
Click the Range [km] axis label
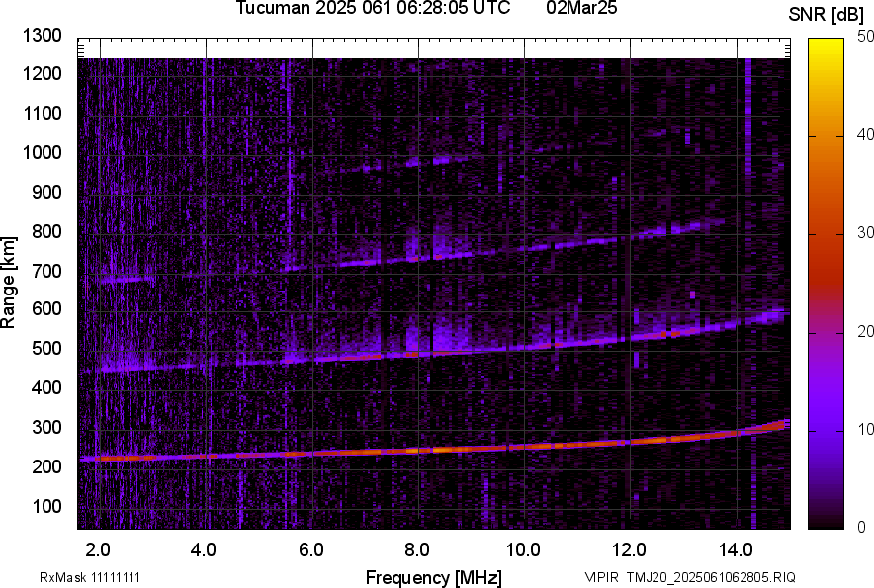click(9, 283)
